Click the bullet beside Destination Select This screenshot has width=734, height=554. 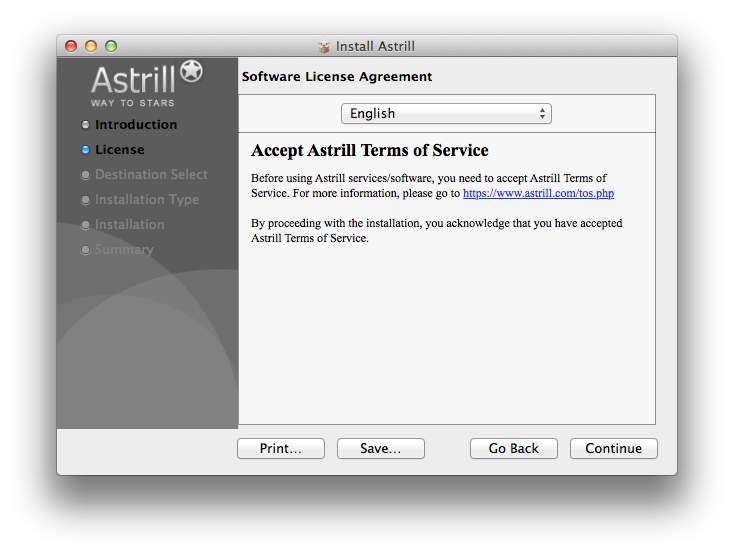[x=85, y=175]
